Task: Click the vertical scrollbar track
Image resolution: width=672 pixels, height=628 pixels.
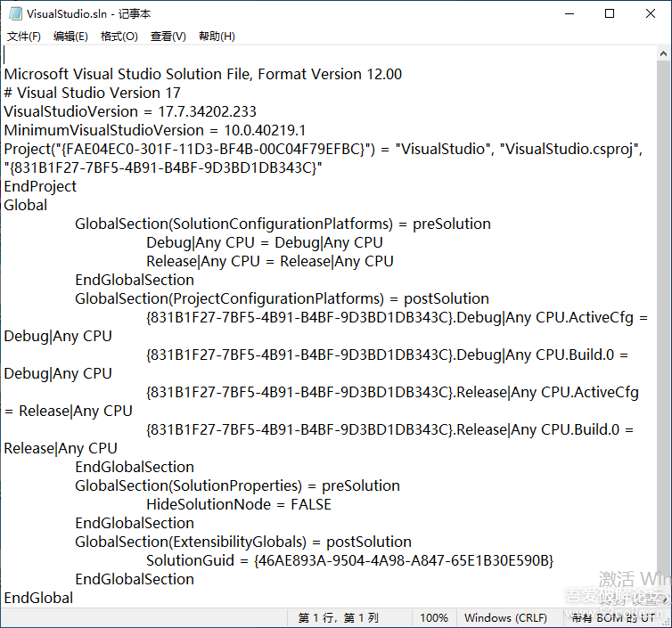Action: pos(663,325)
